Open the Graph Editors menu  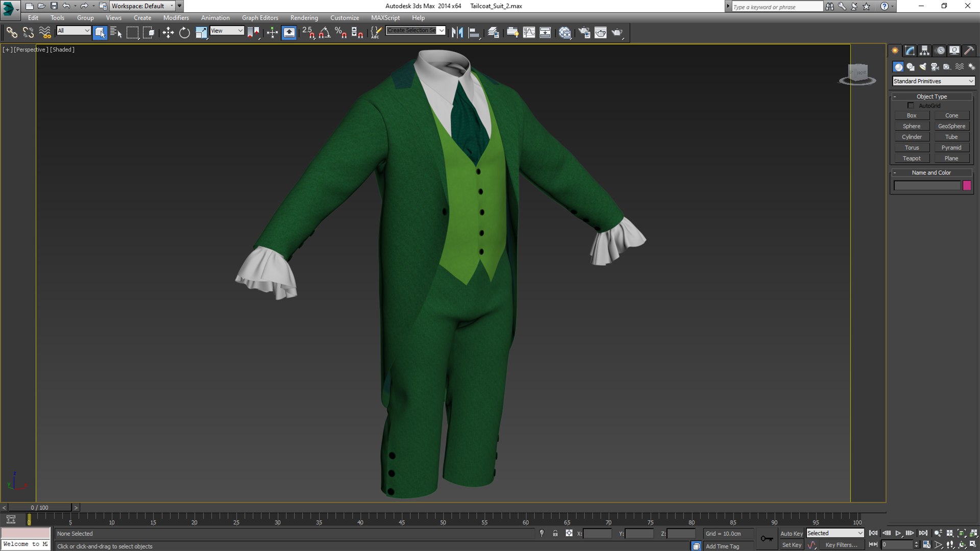pyautogui.click(x=260, y=18)
